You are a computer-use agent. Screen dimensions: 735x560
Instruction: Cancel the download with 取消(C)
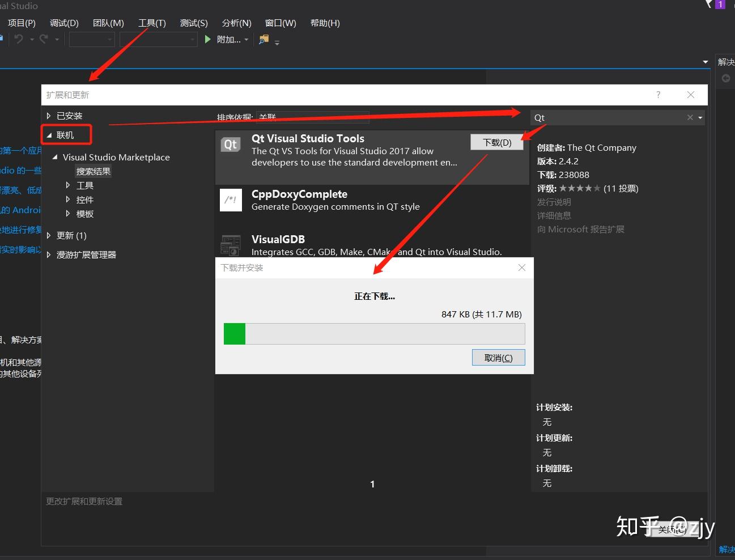(499, 358)
